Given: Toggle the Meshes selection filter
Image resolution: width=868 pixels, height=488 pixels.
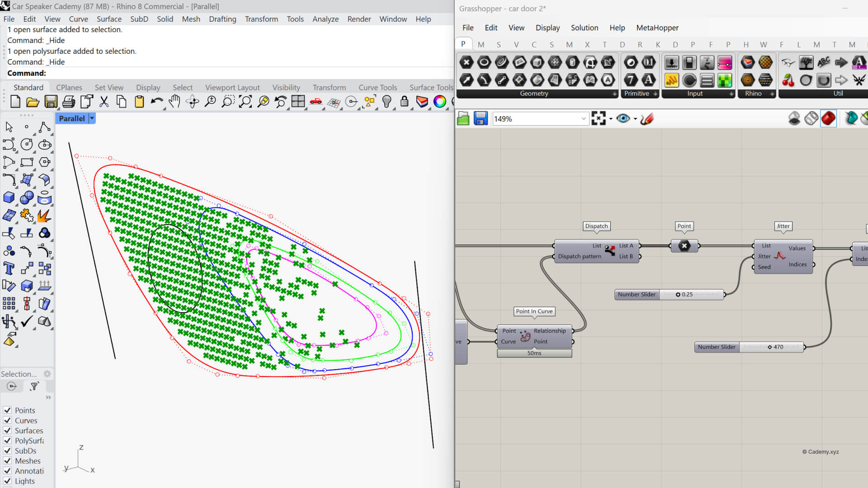Looking at the screenshot, I should 7,461.
